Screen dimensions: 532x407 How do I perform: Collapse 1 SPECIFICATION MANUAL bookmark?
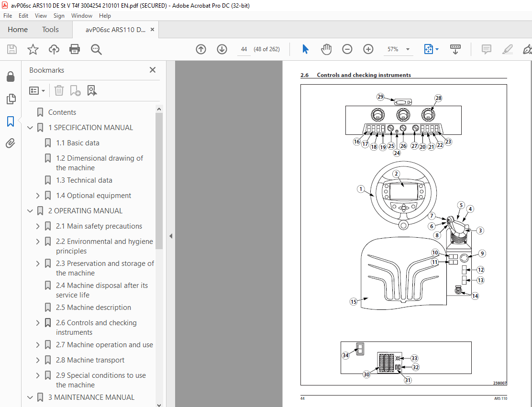[x=30, y=128]
